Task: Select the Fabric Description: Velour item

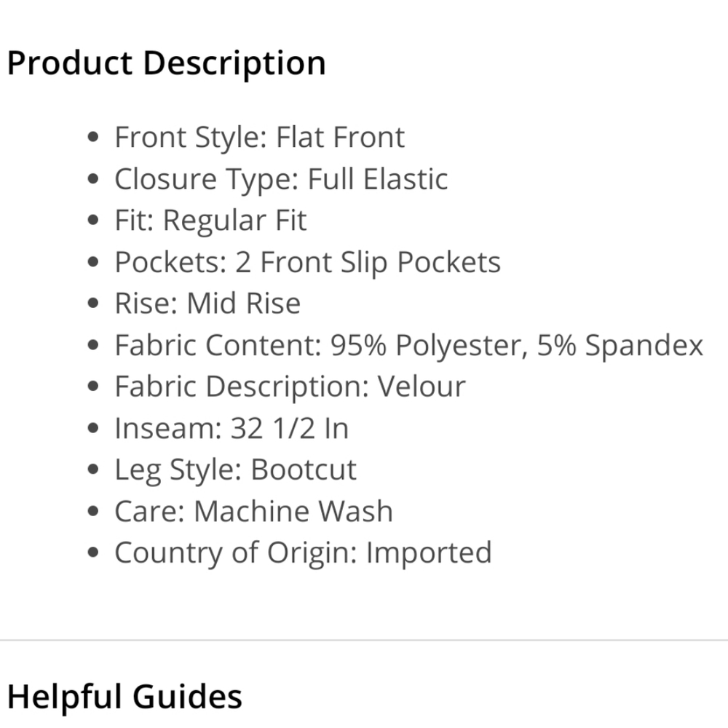Action: 290,387
